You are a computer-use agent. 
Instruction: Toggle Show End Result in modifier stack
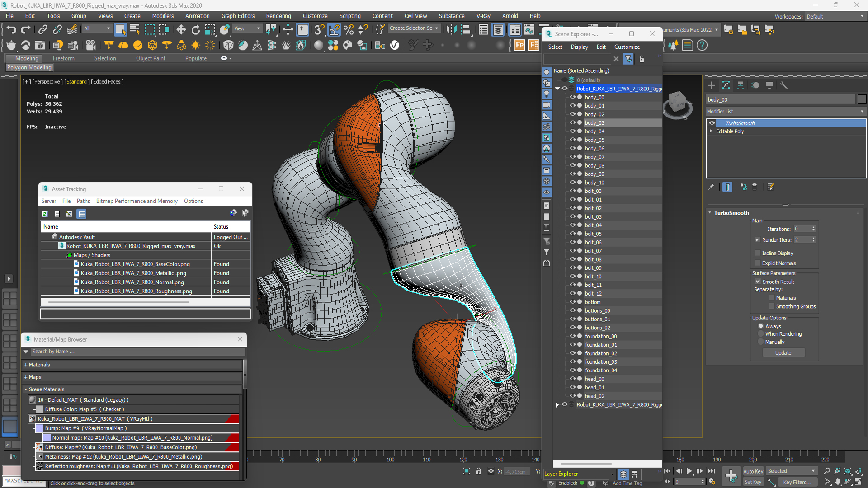(727, 187)
